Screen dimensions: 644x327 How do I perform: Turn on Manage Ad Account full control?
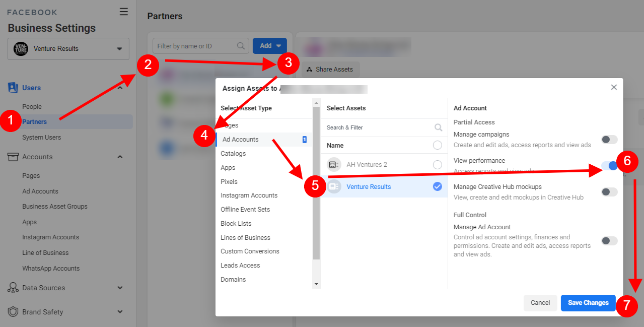(609, 241)
